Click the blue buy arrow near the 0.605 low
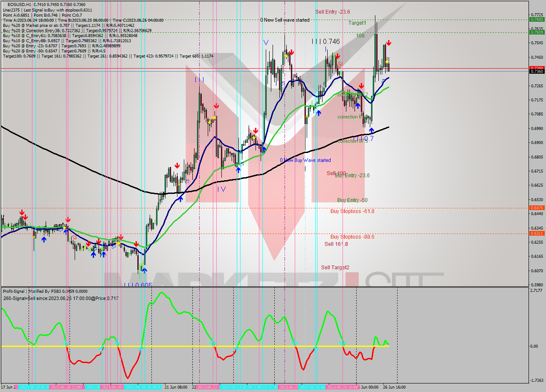This screenshot has width=546, height=392. [x=145, y=270]
